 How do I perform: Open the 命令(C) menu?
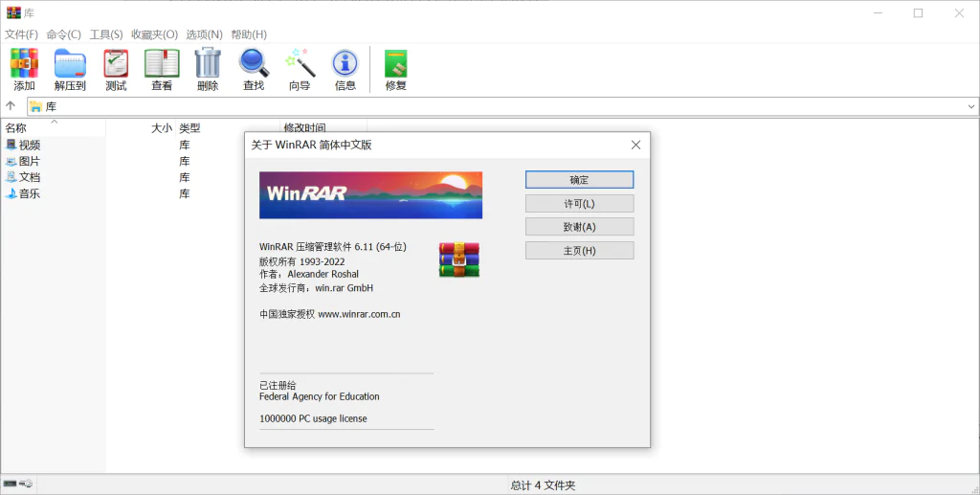(64, 34)
